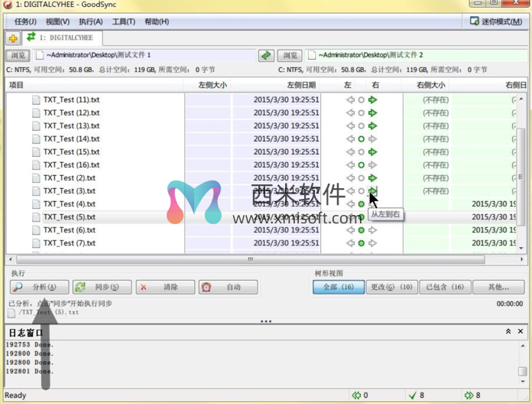Screen dimensions: 532x404
Task: Open the 迷你模式 (Mini mode) button
Action: 496,21
